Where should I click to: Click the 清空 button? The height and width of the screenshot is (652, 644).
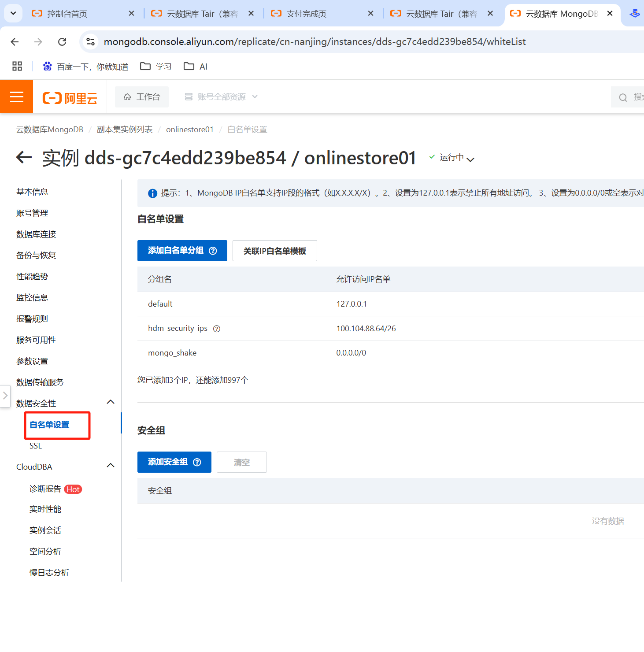pos(242,462)
